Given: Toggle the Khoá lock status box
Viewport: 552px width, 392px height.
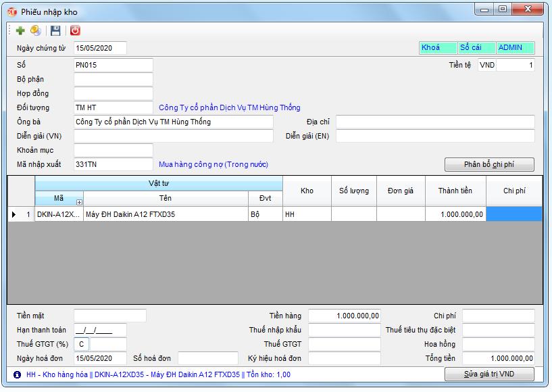Looking at the screenshot, I should click(437, 48).
